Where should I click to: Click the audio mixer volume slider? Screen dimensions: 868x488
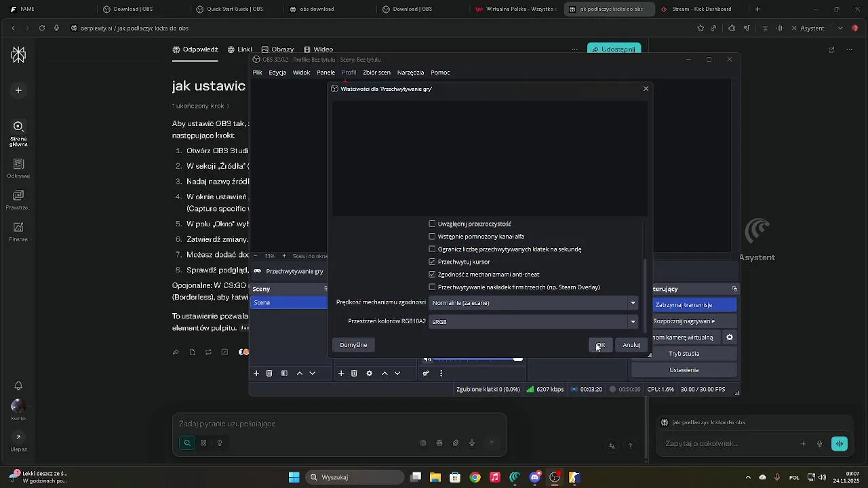tap(477, 359)
